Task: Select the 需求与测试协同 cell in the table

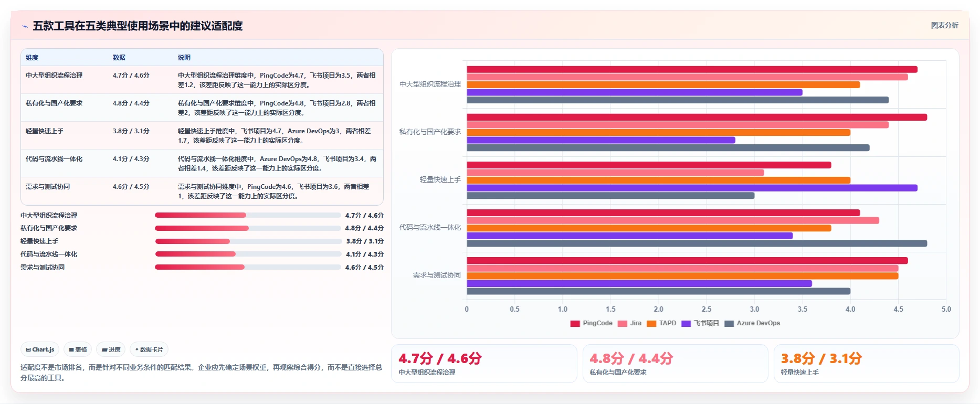Action: 48,187
